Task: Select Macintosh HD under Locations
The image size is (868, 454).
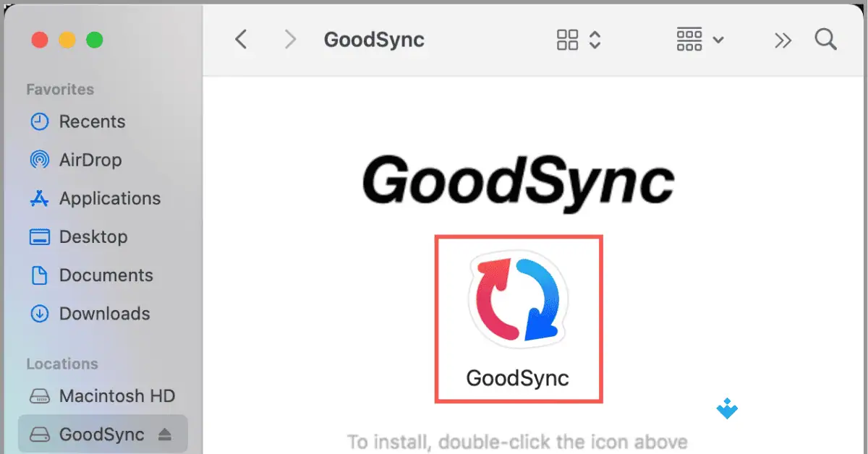Action: [x=116, y=396]
